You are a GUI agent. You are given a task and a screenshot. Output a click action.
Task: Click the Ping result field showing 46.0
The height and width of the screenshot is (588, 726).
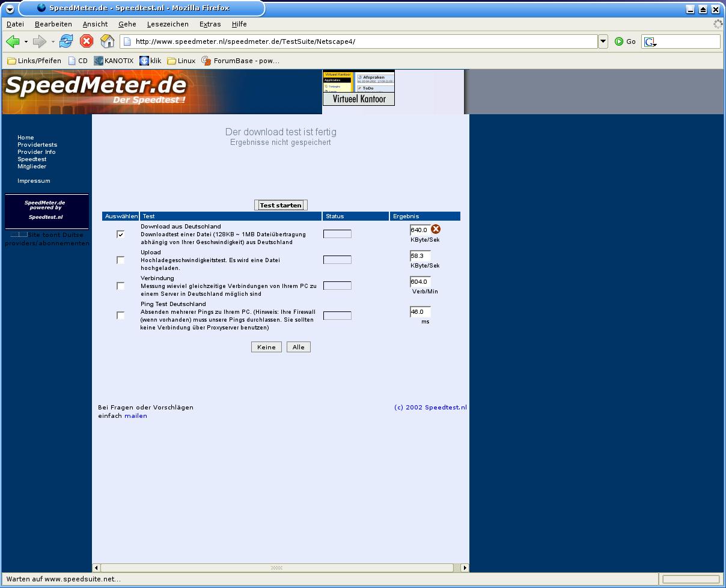coord(420,312)
